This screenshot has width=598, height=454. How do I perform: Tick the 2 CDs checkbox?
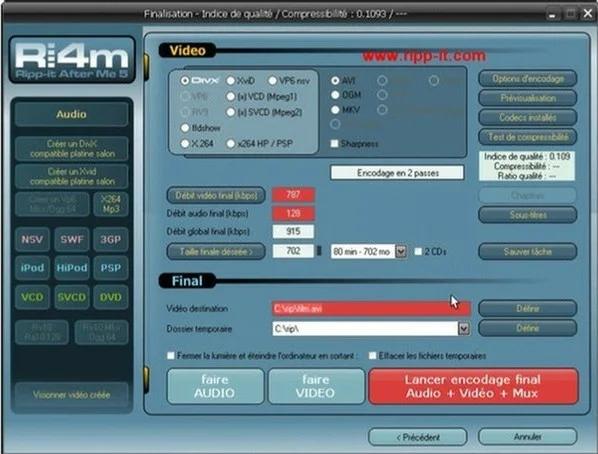(418, 251)
